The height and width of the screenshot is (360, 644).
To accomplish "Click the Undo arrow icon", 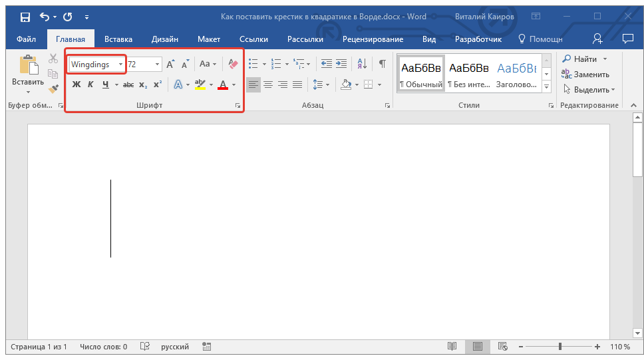I will (44, 17).
